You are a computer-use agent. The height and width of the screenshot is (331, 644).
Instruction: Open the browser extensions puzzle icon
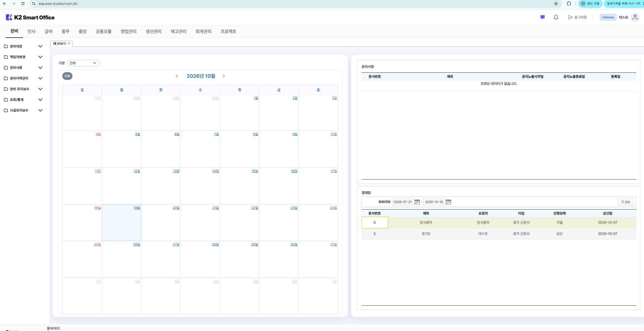tap(569, 4)
